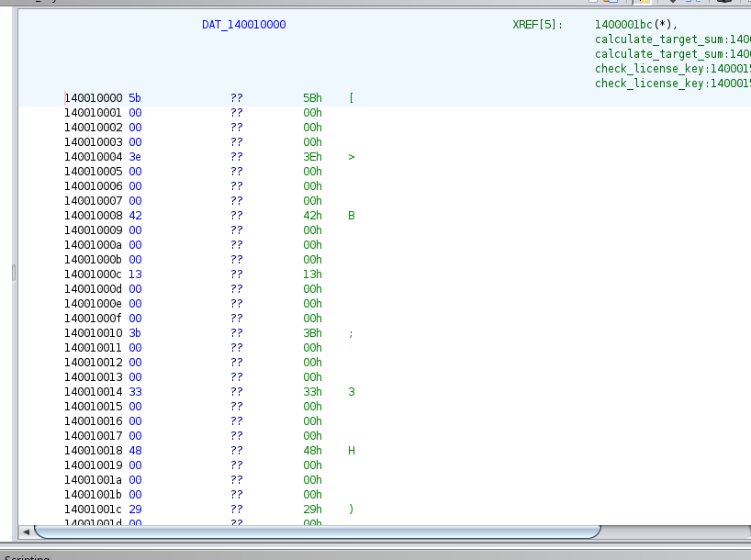The image size is (751, 560).
Task: Select address 140010018
Action: point(94,451)
